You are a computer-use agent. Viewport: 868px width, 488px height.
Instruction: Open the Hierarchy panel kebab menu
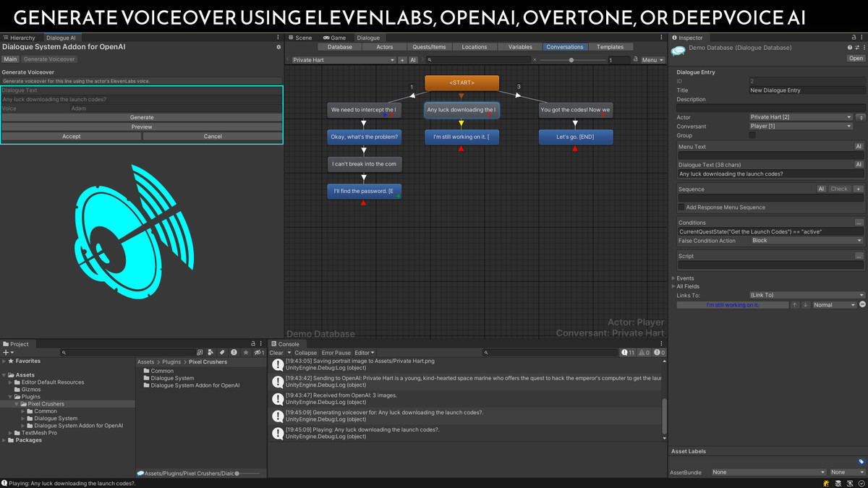(x=278, y=38)
